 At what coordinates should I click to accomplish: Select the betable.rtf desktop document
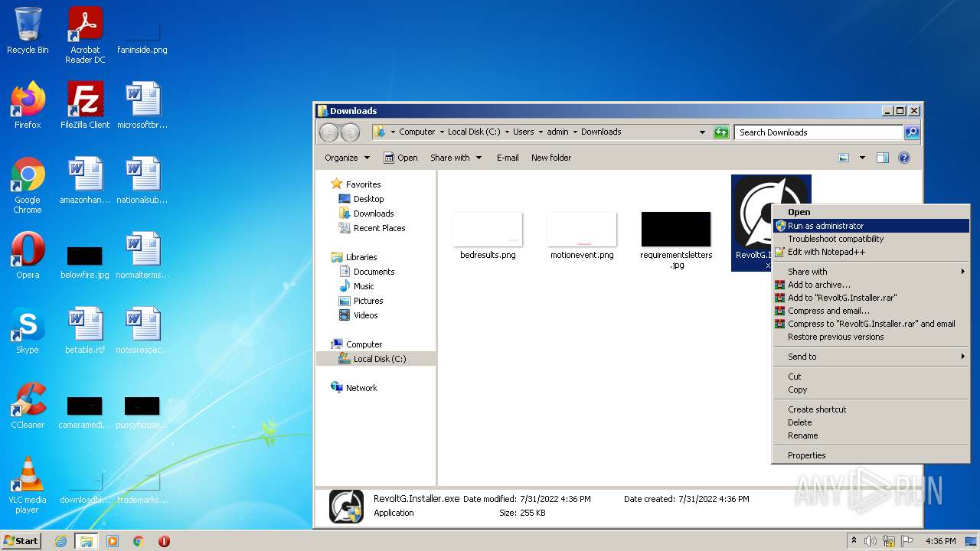tap(85, 331)
